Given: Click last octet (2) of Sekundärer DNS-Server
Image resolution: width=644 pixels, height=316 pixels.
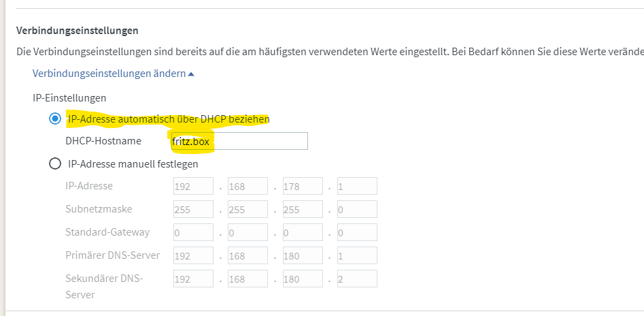Looking at the screenshot, I should click(x=356, y=279).
